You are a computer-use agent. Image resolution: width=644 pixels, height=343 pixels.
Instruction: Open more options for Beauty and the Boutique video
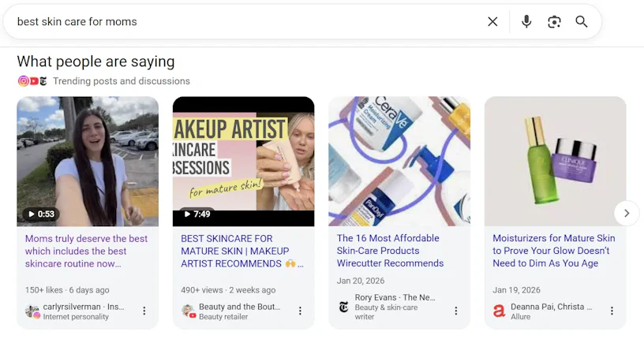click(x=300, y=311)
